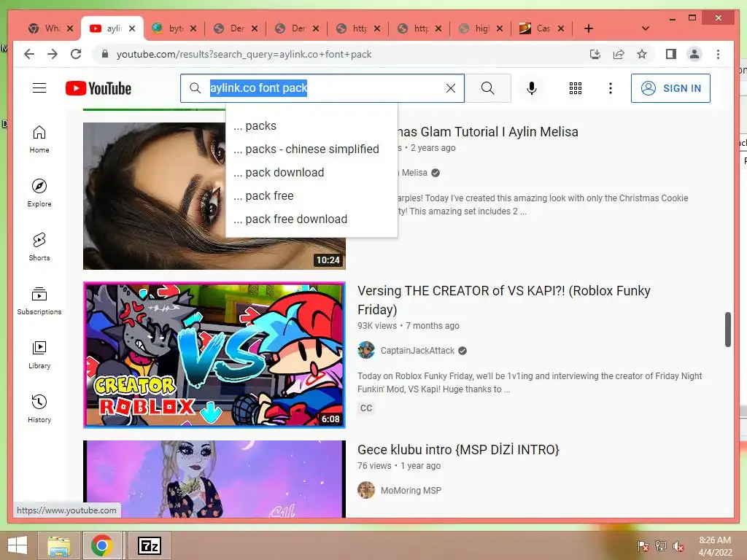Viewport: 747px width, 560px height.
Task: Clear the search box with the X icon
Action: (x=450, y=88)
